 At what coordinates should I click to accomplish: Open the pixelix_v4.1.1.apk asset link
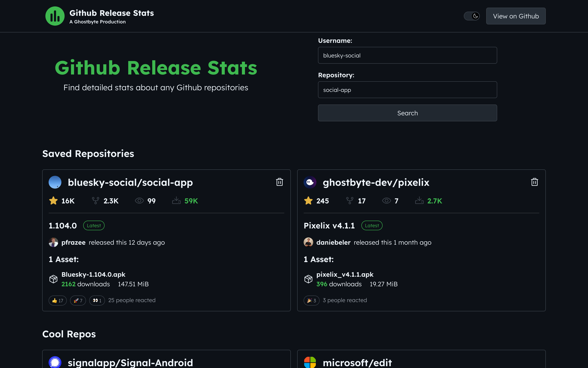pyautogui.click(x=345, y=274)
